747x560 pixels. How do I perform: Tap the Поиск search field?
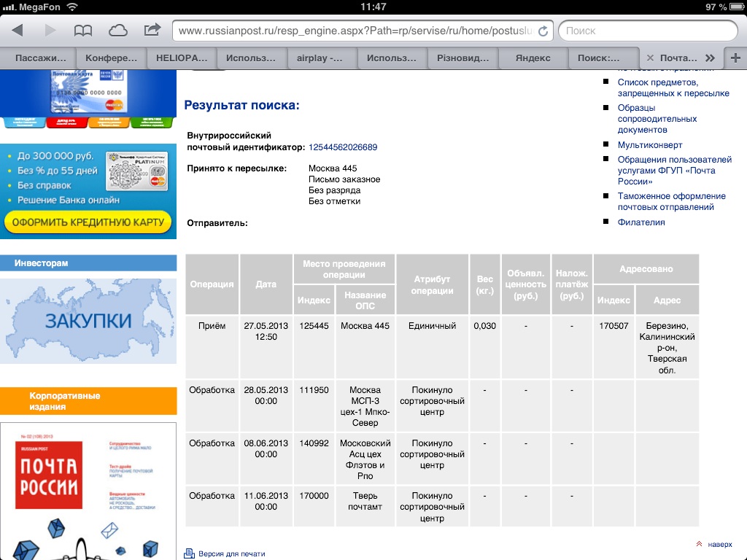coord(648,31)
